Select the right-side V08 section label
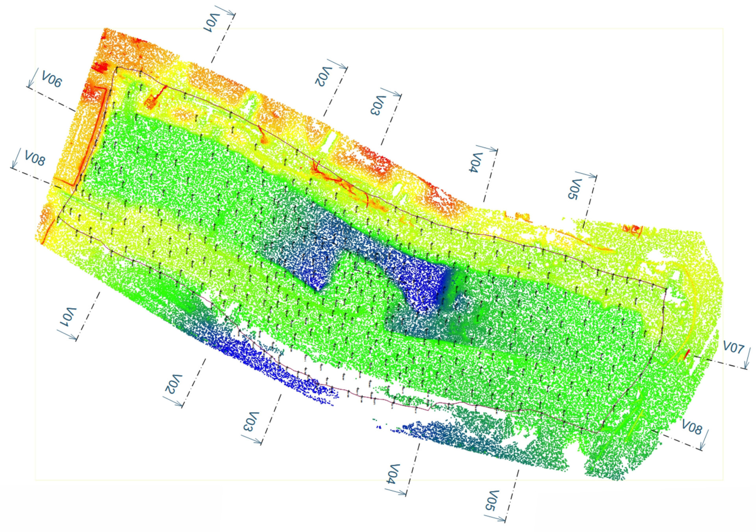756x532 pixels. point(692,427)
